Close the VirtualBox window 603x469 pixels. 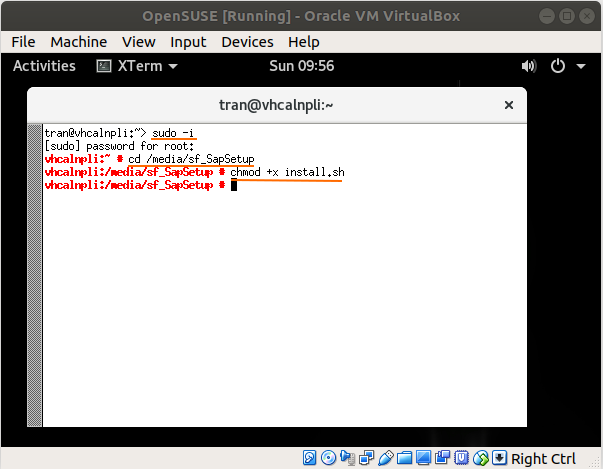point(587,16)
